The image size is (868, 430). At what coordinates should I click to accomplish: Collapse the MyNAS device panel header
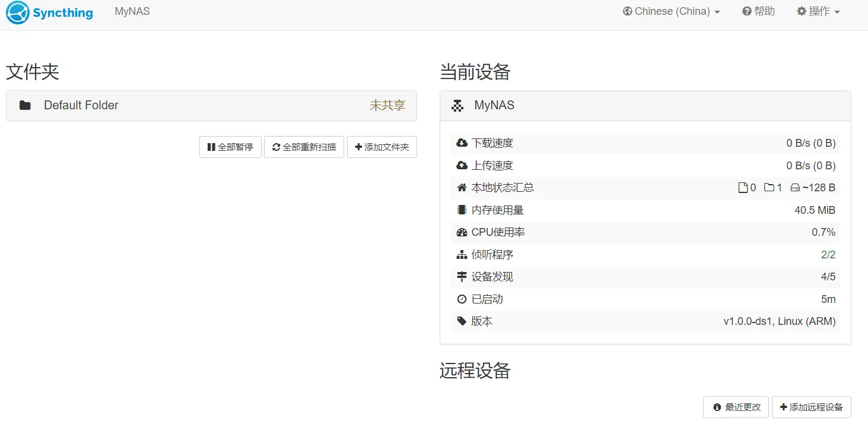[646, 106]
